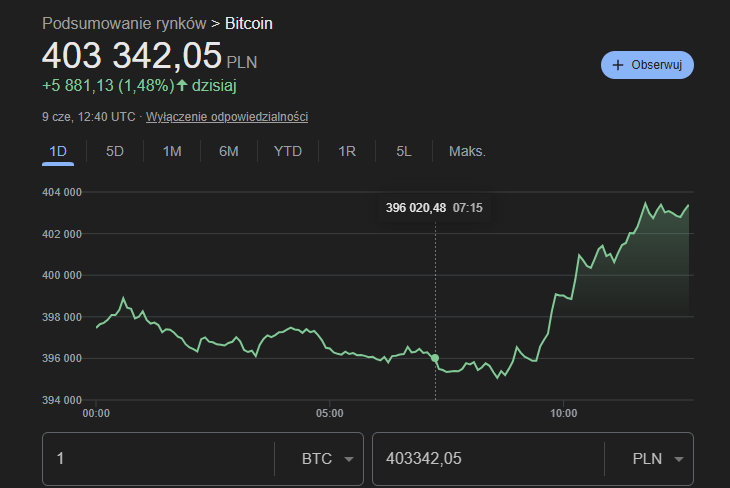
Task: Open the PLN currency dropdown arrow
Action: pos(678,459)
